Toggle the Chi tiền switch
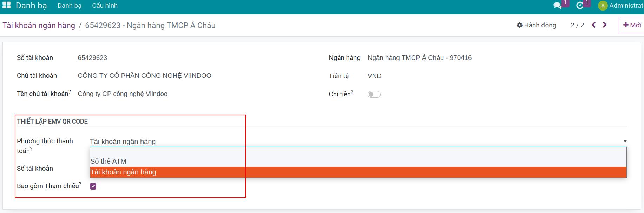Screen dimensions: 644x213 coord(374,94)
